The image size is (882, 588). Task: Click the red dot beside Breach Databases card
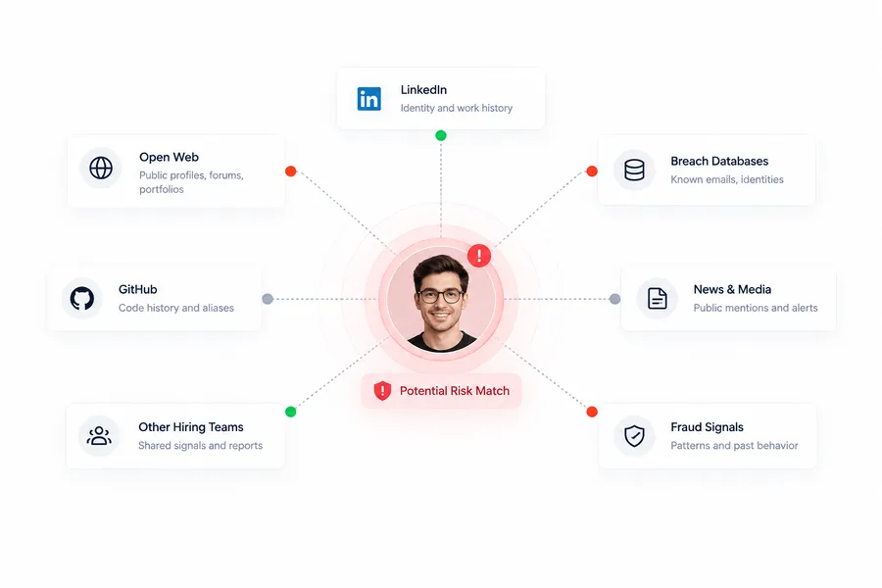(592, 171)
